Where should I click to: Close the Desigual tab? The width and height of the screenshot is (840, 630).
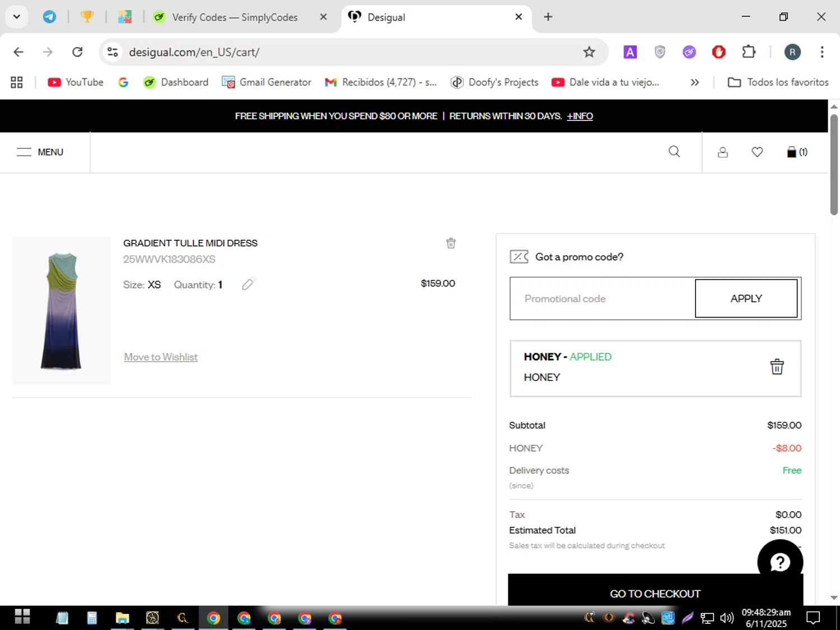click(519, 17)
